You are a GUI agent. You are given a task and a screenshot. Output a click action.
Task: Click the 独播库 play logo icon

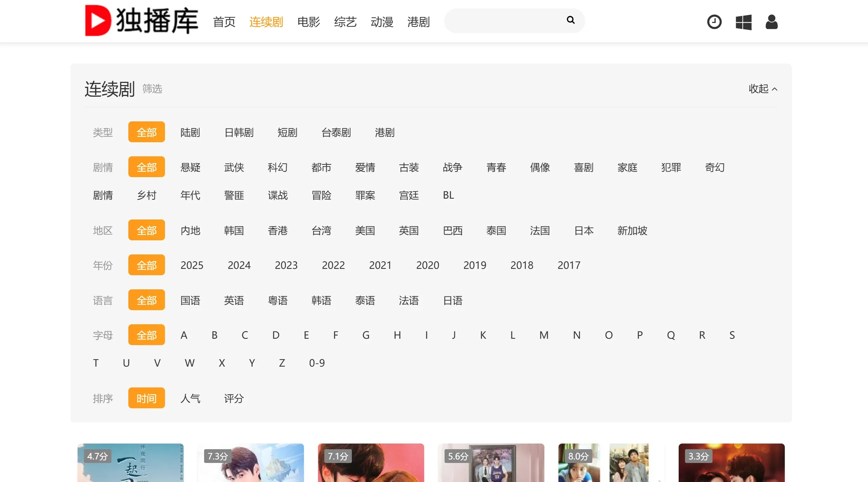98,21
